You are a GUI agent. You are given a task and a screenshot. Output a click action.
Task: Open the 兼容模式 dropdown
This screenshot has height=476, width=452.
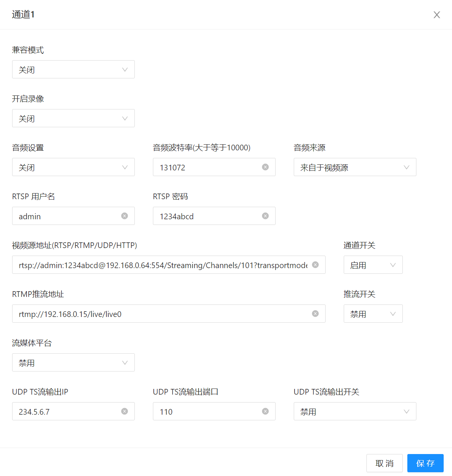[x=73, y=69]
